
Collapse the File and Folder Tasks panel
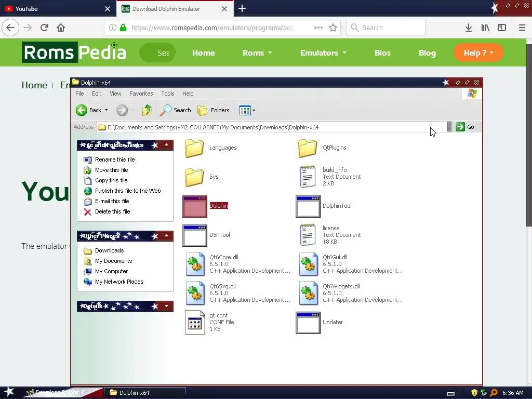(x=167, y=145)
